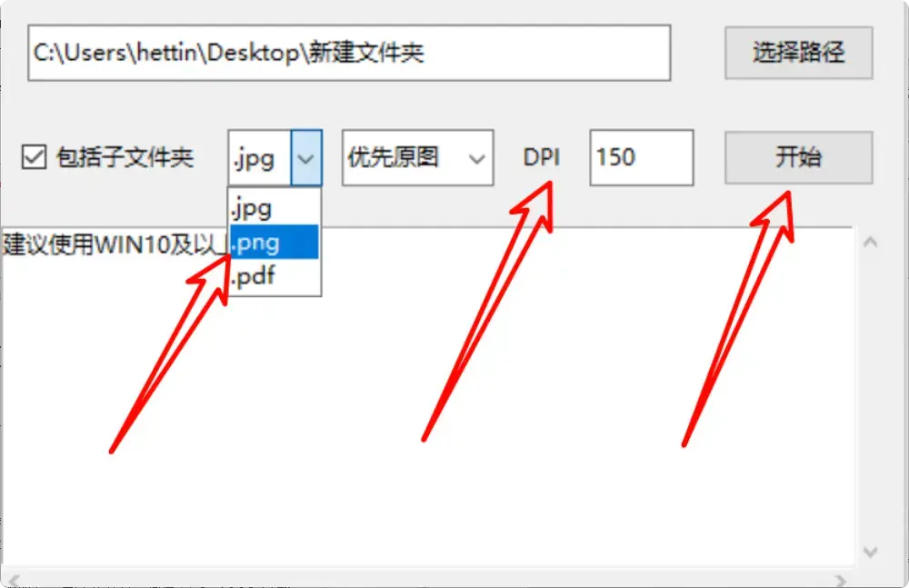The image size is (909, 588).
Task: Click the .jpg combo box text area
Action: click(x=260, y=158)
